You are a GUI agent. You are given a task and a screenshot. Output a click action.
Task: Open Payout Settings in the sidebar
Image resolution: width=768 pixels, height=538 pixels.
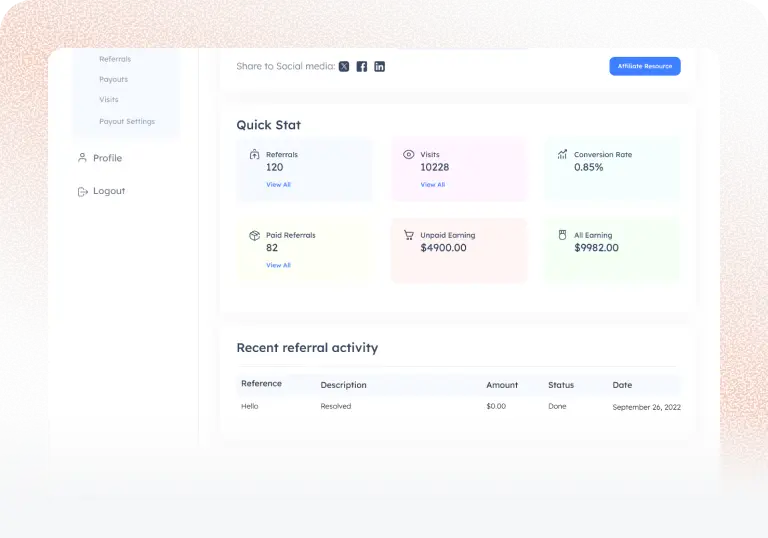pos(127,121)
